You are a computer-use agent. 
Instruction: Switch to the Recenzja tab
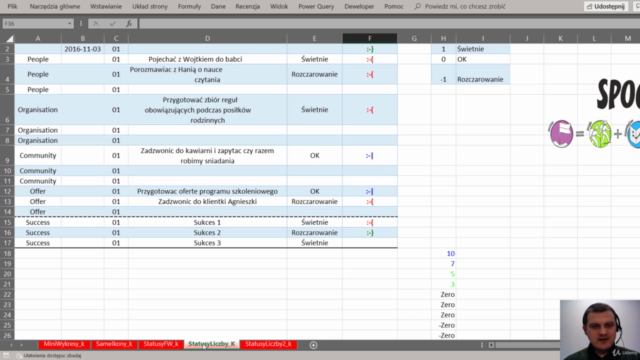click(248, 7)
